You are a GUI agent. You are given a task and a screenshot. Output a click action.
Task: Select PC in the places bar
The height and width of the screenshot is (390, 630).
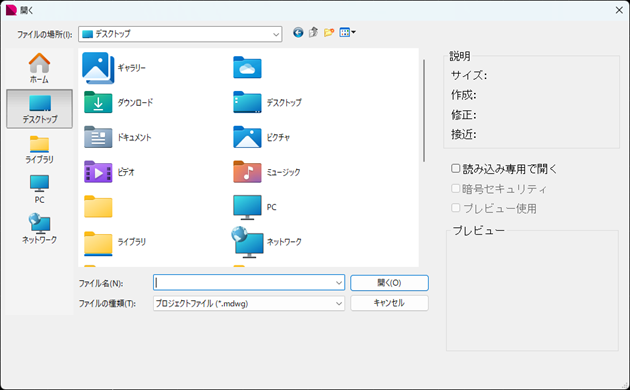[39, 189]
